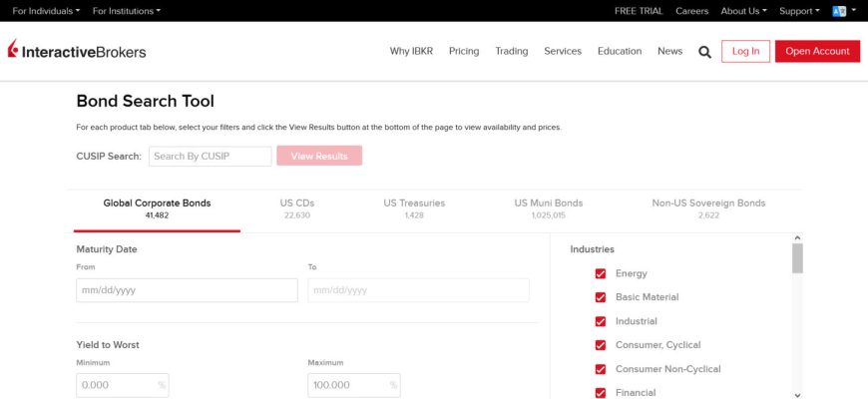
Task: Open the Support dropdown menu
Action: pos(799,11)
